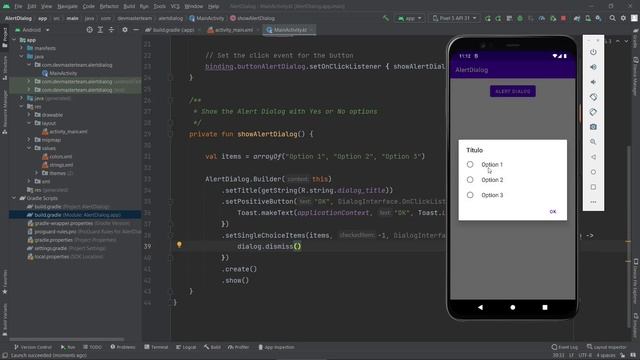Tap the phone's back navigation button
This screenshot has width=640, height=360.
[x=480, y=307]
